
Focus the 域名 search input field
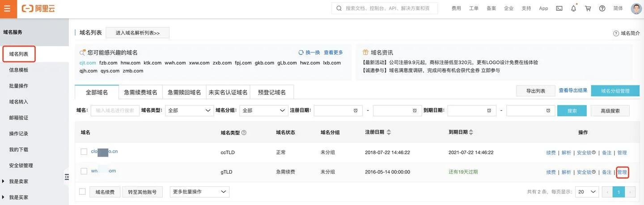(115, 111)
